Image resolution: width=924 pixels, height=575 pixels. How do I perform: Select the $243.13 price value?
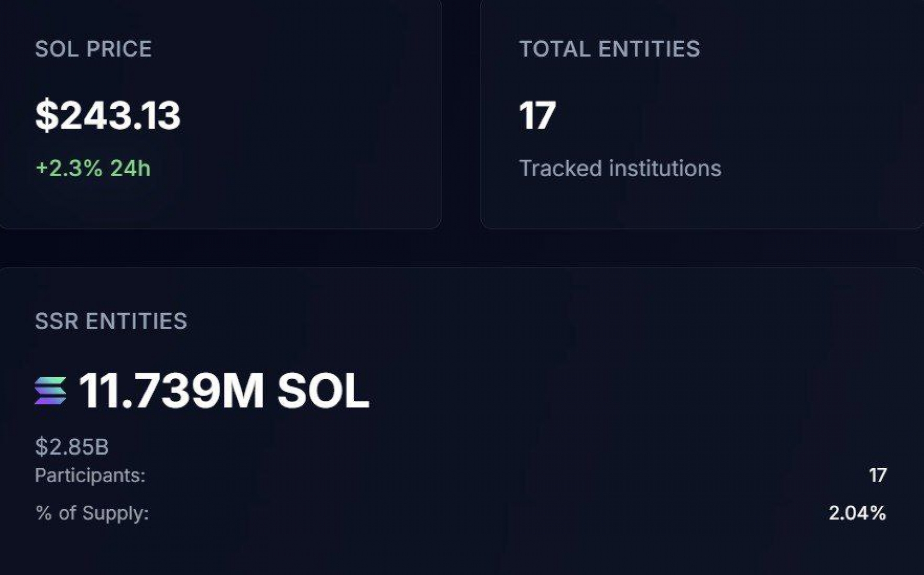click(108, 115)
